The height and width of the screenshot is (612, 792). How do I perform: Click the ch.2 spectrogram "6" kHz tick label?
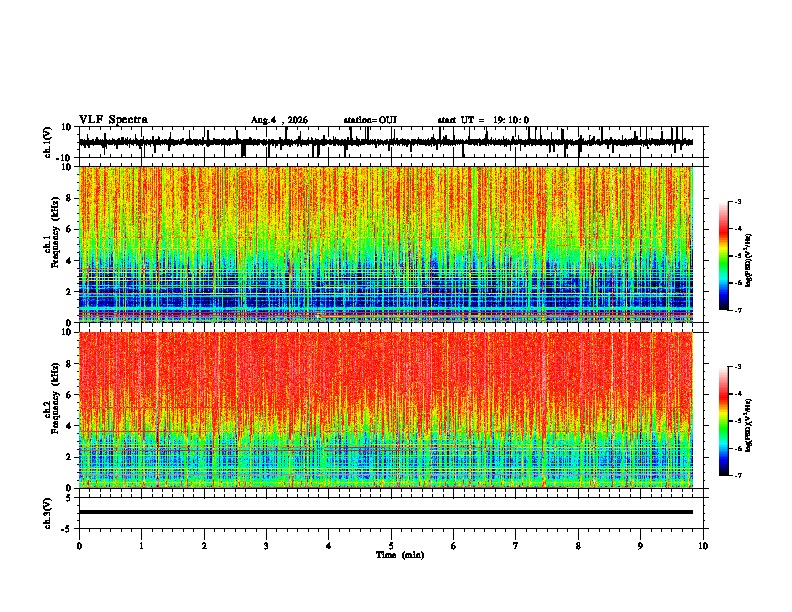click(x=69, y=395)
